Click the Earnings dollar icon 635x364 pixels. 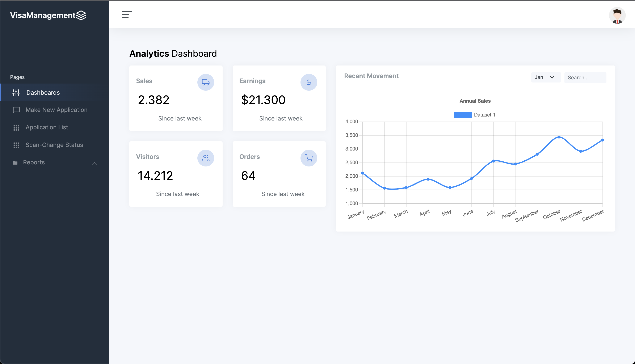pyautogui.click(x=309, y=82)
